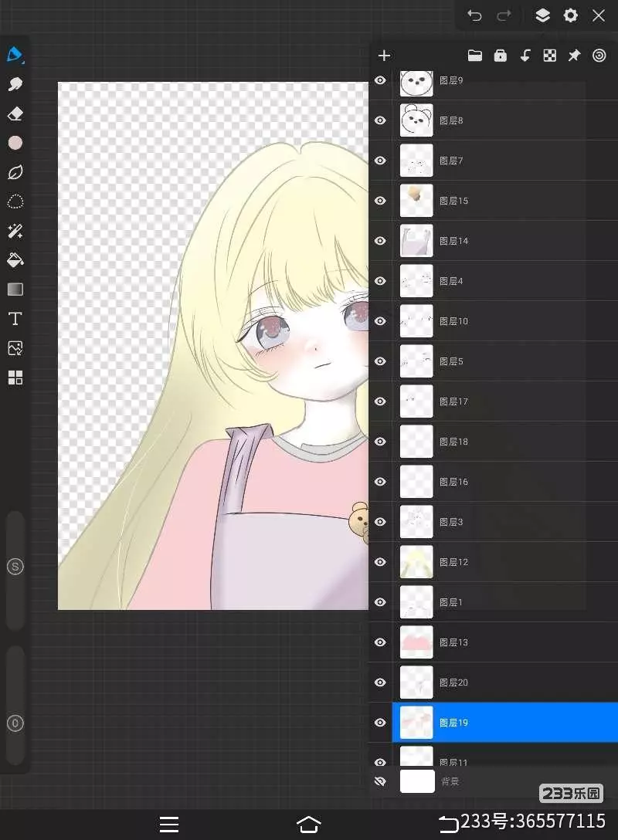The image size is (618, 840).
Task: Choose the Lasso selection tool
Action: [x=15, y=202]
